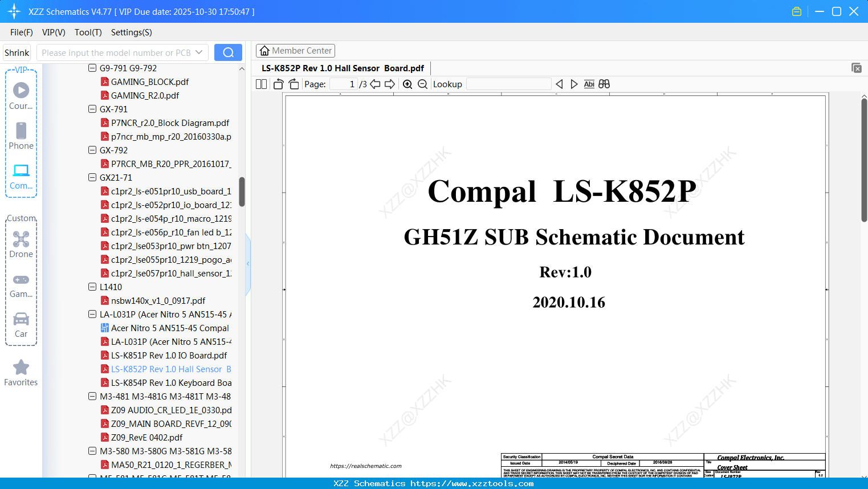
Task: Jump to next lookup result
Action: (574, 84)
